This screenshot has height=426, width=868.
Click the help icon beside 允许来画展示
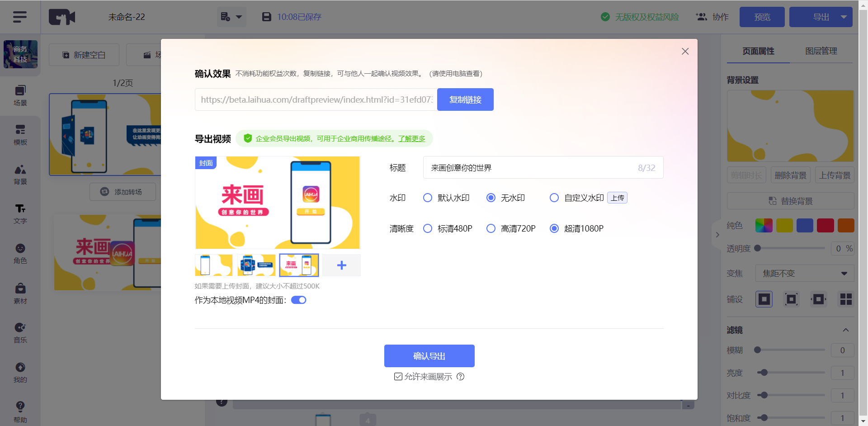point(460,377)
